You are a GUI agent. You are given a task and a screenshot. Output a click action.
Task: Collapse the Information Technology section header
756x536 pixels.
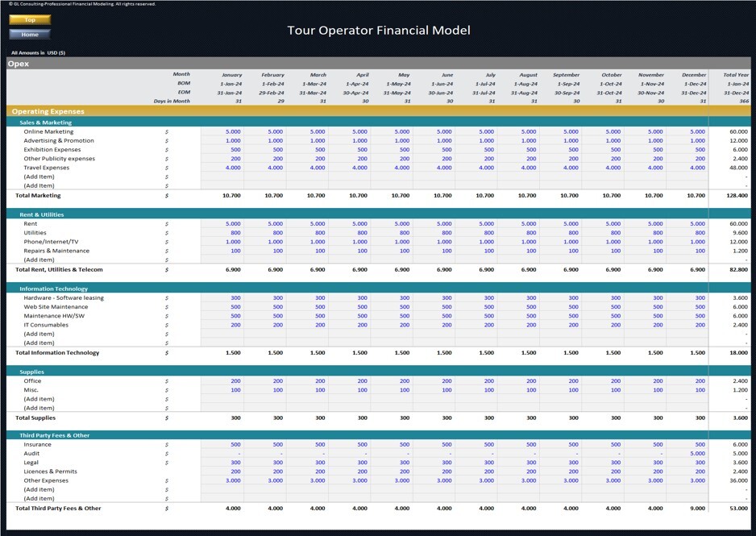click(56, 287)
